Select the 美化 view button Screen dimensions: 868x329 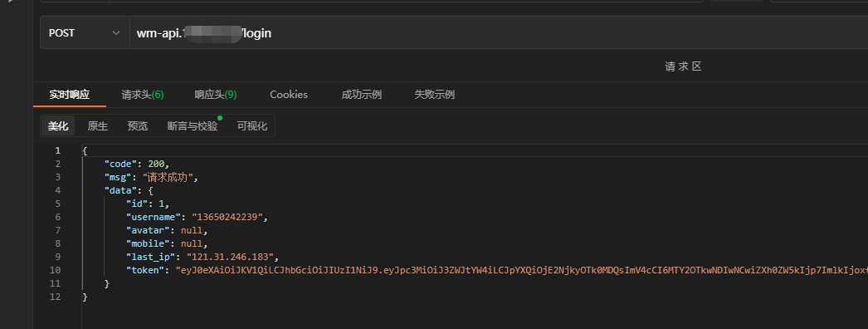point(58,125)
